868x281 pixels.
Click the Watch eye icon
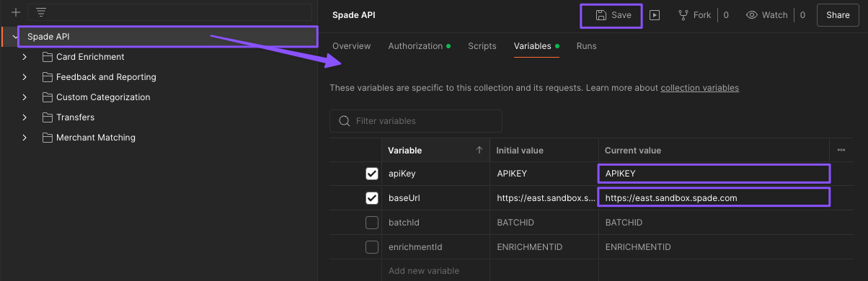click(752, 14)
